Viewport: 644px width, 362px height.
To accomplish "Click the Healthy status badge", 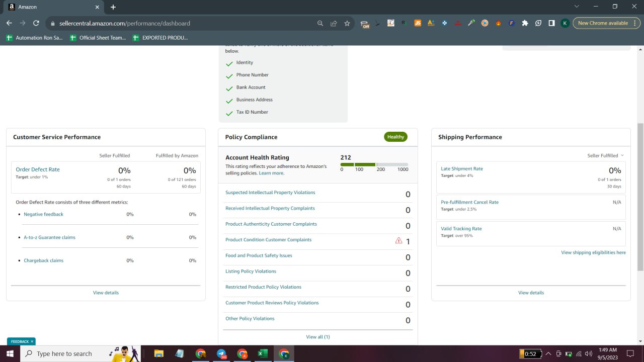I will 395,137.
